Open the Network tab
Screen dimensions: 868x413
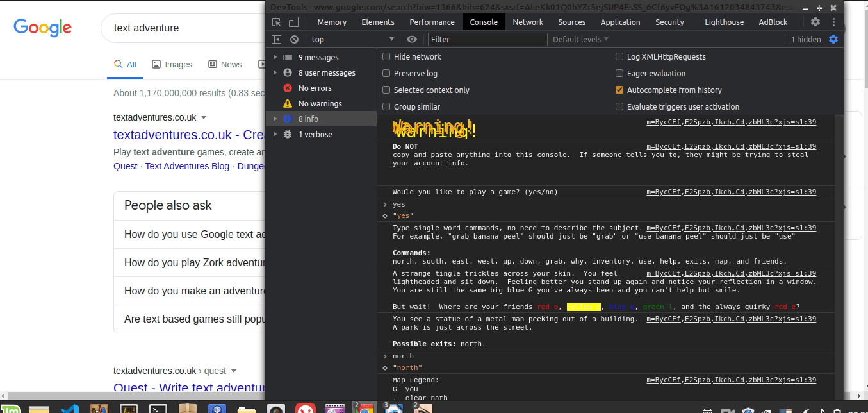(x=528, y=22)
